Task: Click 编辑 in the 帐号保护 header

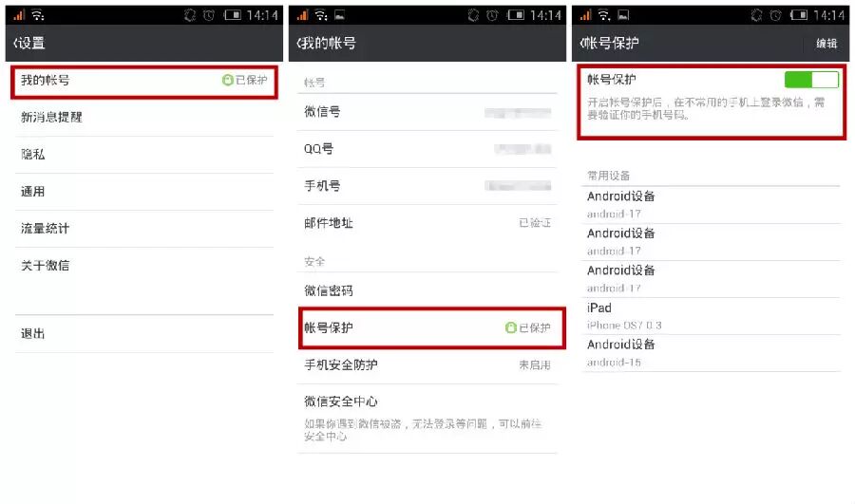Action: pos(826,44)
